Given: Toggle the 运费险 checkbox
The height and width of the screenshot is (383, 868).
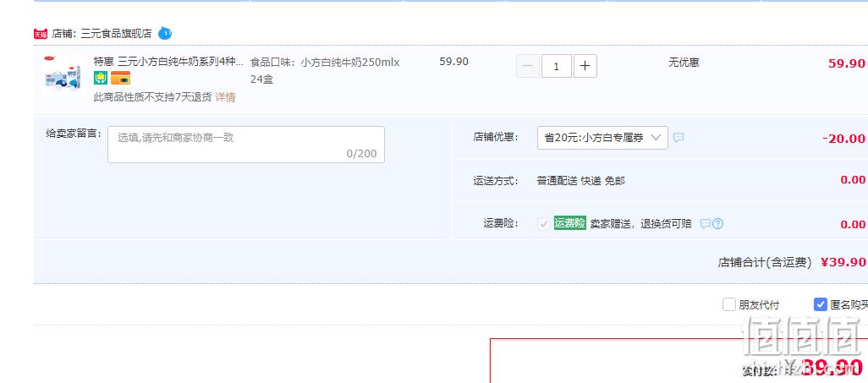Looking at the screenshot, I should [544, 223].
